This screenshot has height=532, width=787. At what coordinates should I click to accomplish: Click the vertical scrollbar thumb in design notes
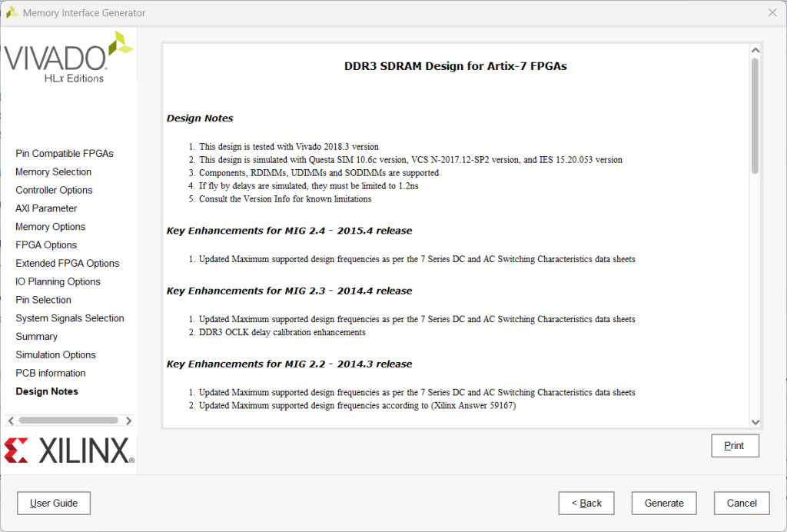click(755, 116)
